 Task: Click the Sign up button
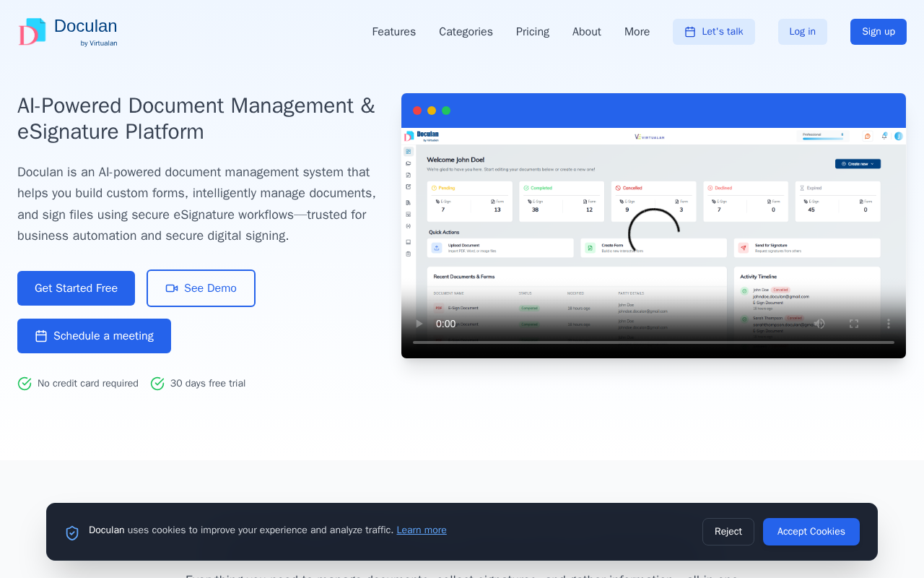879,32
